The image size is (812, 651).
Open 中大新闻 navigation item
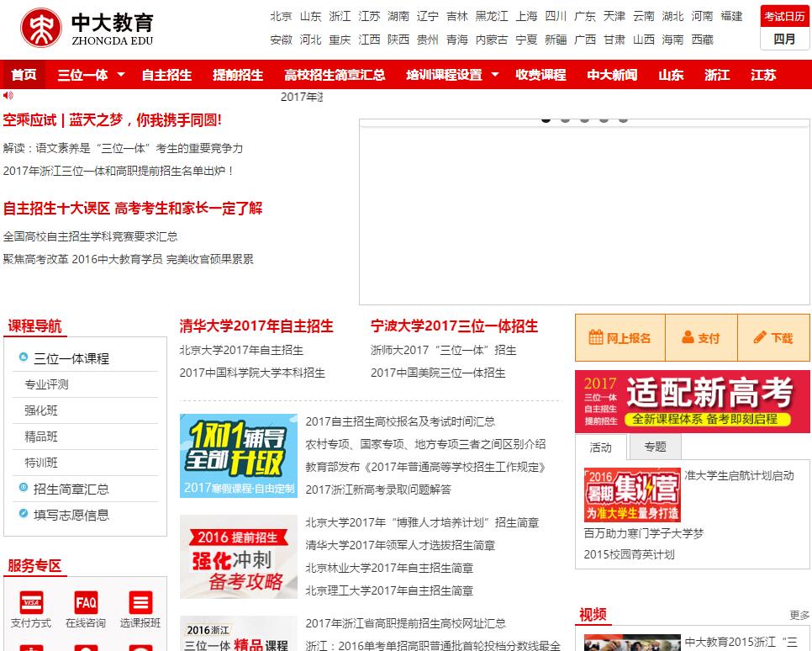pos(612,75)
